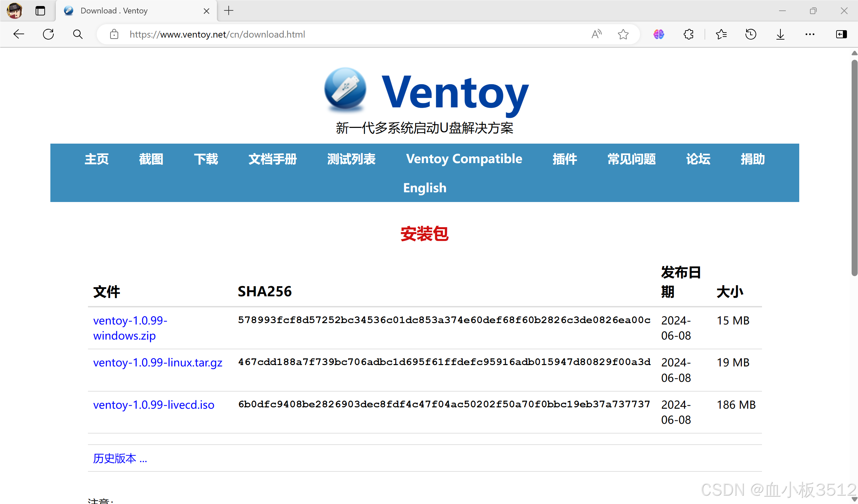View site info lock icon
Image resolution: width=858 pixels, height=504 pixels.
(114, 34)
